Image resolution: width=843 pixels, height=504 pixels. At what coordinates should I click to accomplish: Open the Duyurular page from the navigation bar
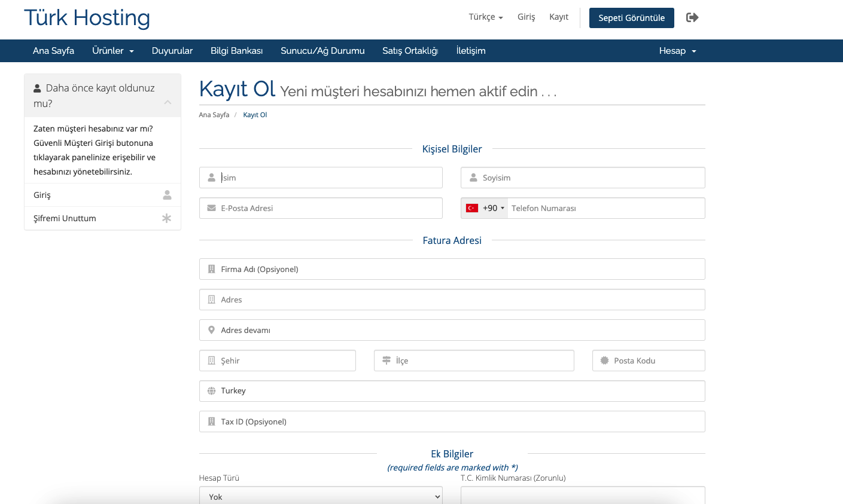pos(172,51)
